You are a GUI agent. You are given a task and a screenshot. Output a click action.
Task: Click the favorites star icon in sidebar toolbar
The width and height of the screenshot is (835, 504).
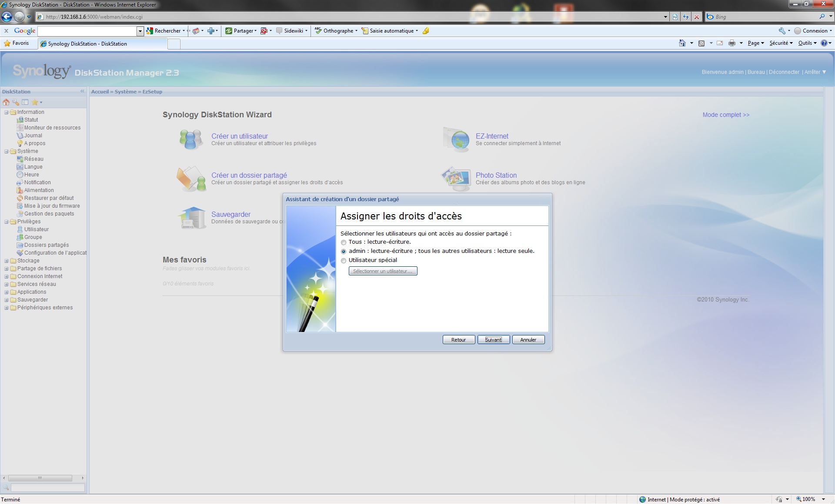tap(35, 103)
